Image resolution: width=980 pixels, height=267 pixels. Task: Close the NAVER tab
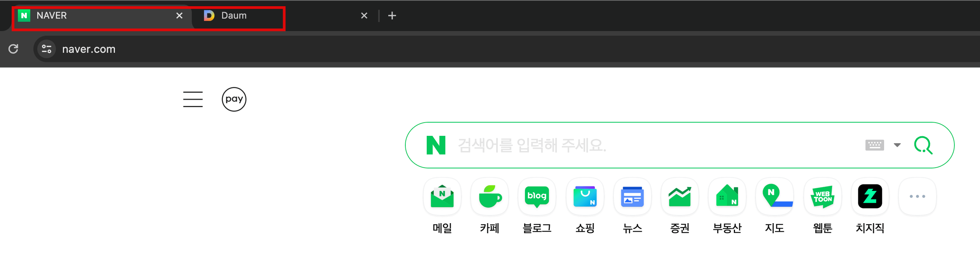(179, 16)
